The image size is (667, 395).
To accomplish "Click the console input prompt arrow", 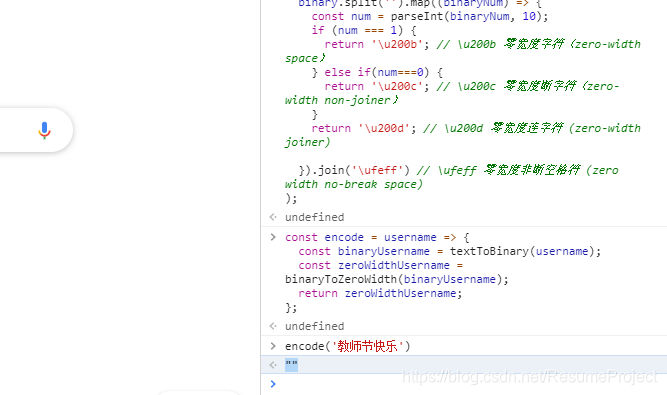I will point(273,384).
